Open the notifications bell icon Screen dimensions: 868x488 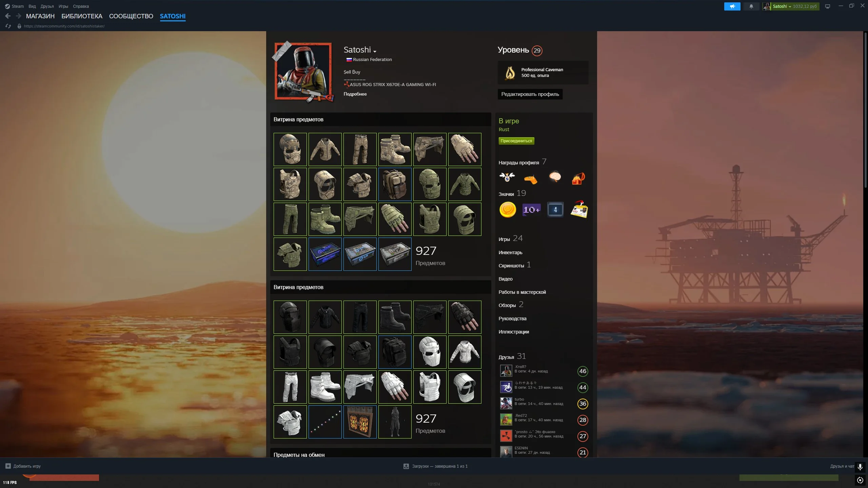[751, 6]
